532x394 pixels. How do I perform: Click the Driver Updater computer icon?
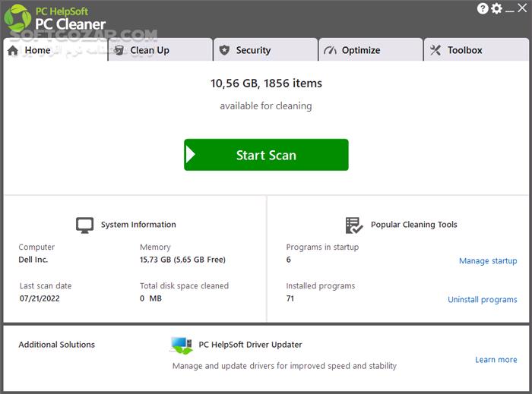(182, 345)
